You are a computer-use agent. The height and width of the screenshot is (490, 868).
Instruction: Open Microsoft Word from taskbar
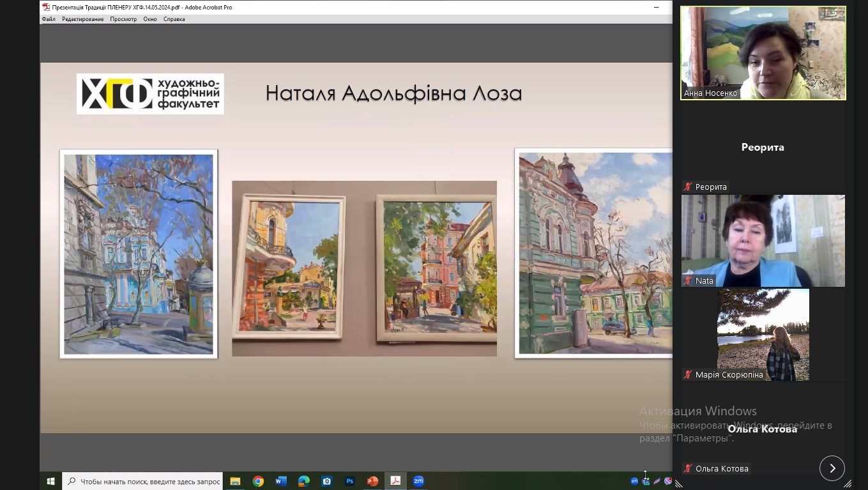tap(281, 481)
